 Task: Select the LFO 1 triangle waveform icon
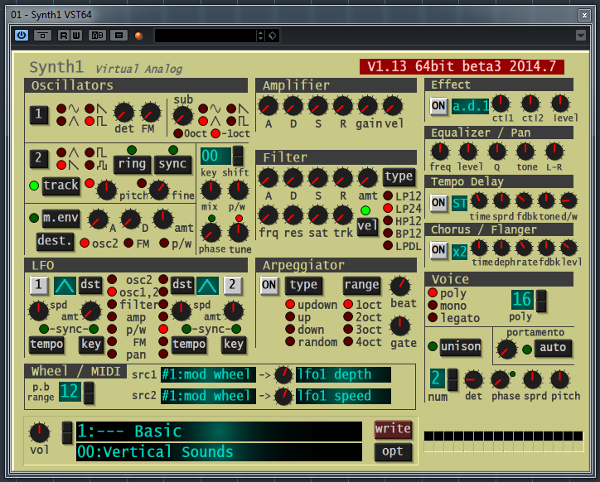[65, 285]
